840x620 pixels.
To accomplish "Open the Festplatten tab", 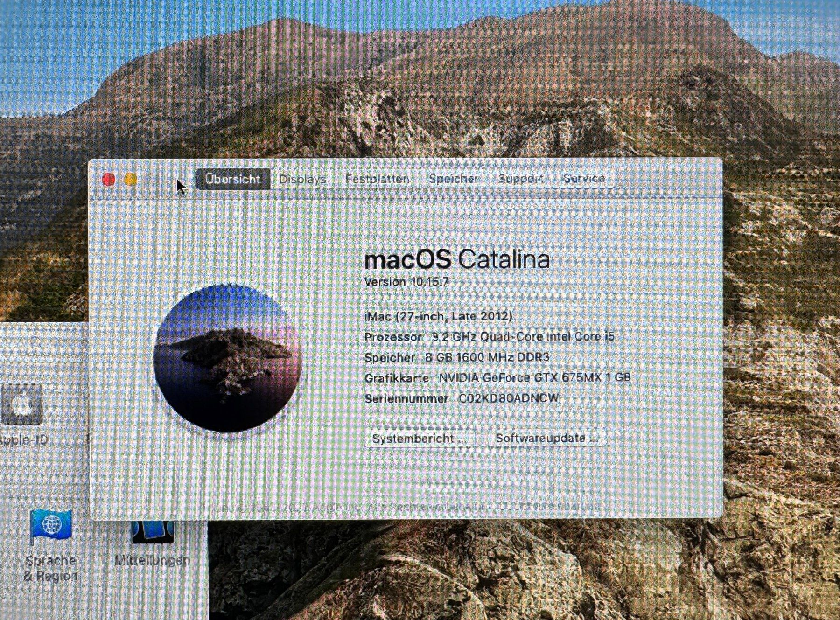I will [377, 179].
